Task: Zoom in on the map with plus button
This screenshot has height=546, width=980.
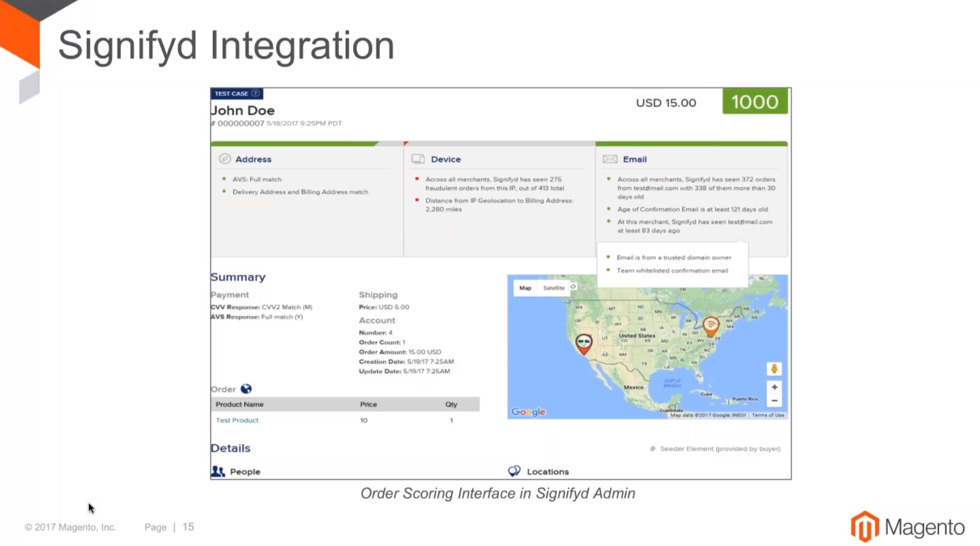Action: [x=774, y=387]
